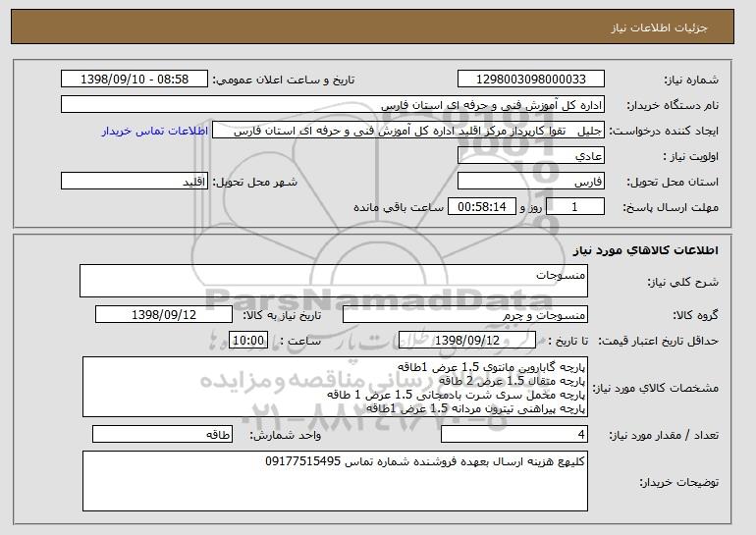Select the public announcement date field 1398/09/10 - 08:58
Viewport: 756px width, 535px height.
(x=135, y=80)
